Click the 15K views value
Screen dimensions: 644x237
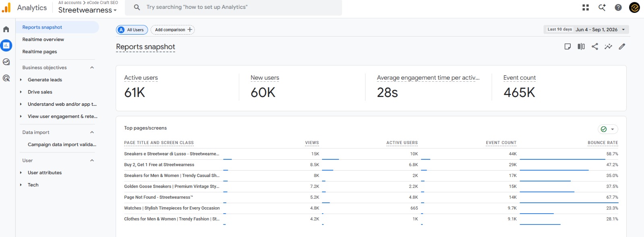(315, 154)
